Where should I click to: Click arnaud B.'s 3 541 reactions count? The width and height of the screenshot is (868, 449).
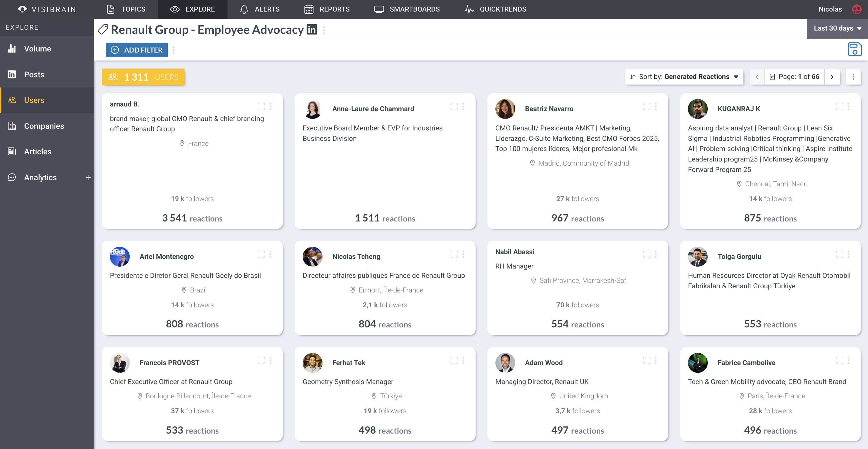(192, 218)
